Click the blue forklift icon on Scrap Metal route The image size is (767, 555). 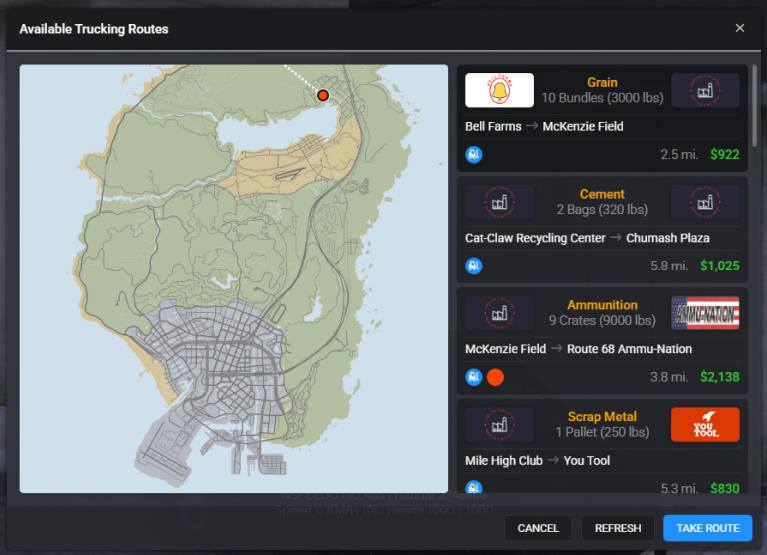[474, 487]
